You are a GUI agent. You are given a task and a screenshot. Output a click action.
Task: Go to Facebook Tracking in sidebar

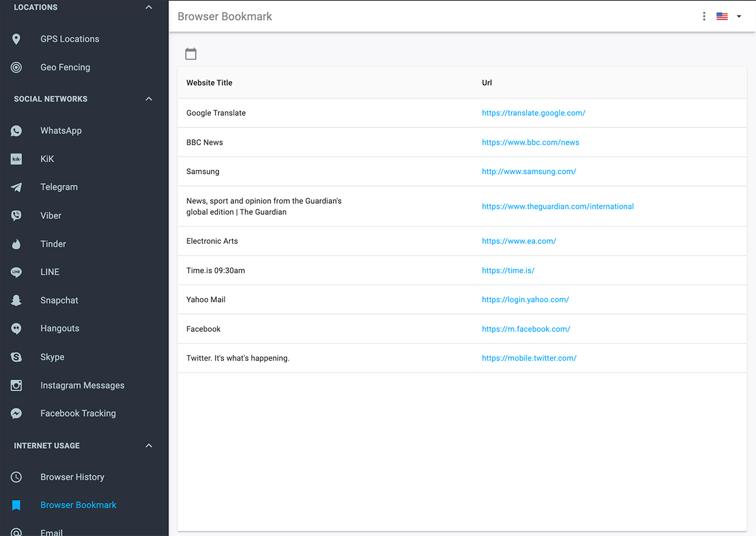coord(78,413)
